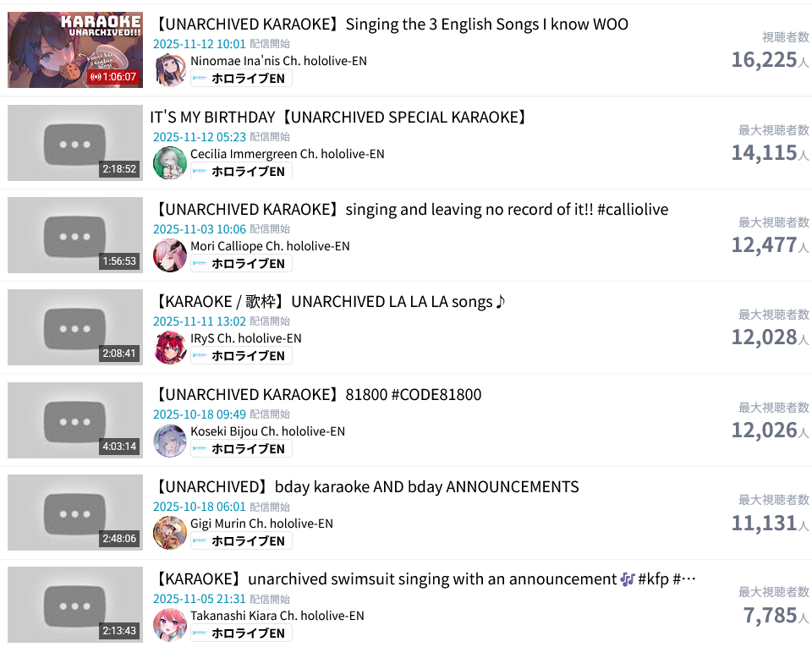Viewport: 812px width, 647px height.
Task: Click ホロライブEN tag under Ninomae Ina'nis
Action: pyautogui.click(x=241, y=79)
